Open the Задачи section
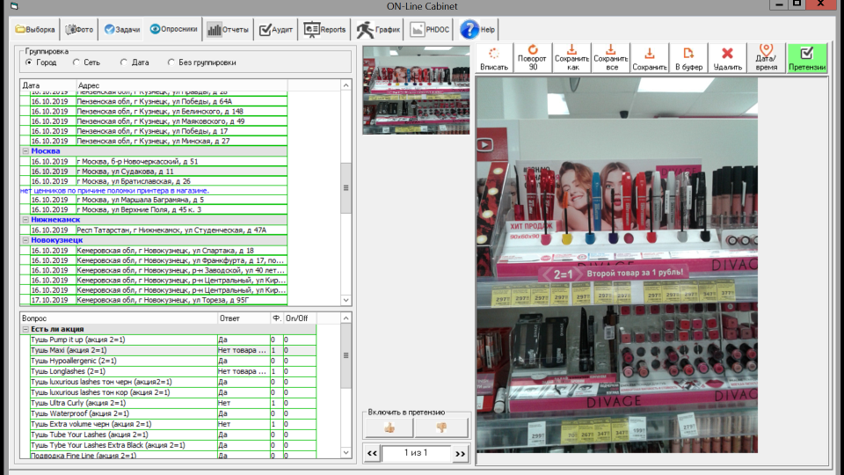The image size is (844, 475). pyautogui.click(x=122, y=29)
